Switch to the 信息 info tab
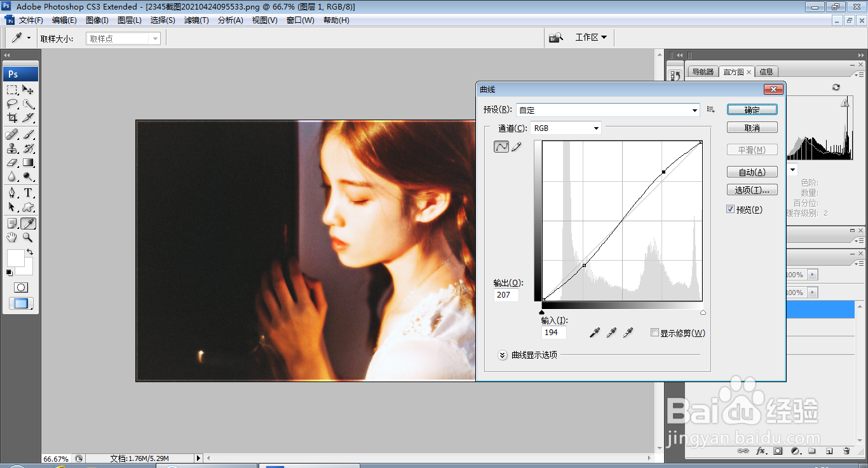This screenshot has height=468, width=868. pos(766,72)
